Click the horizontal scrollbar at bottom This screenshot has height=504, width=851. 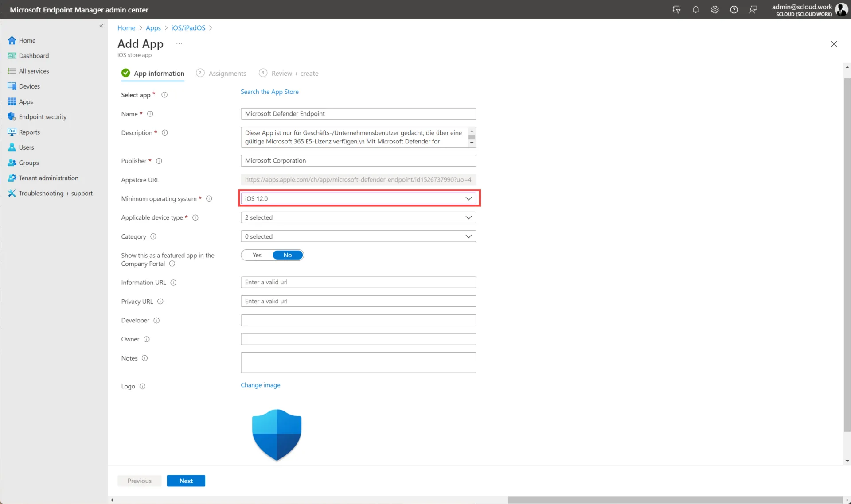(x=675, y=500)
